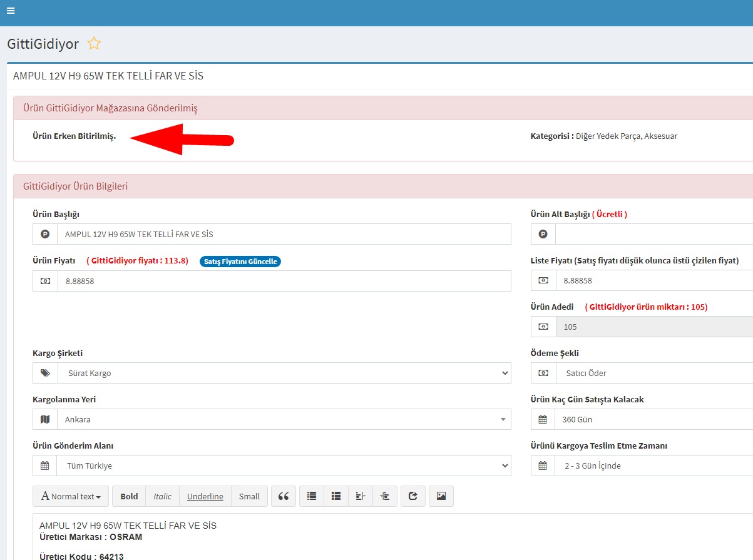Toggle Bold formatting in the editor
The image size is (753, 560).
(129, 496)
